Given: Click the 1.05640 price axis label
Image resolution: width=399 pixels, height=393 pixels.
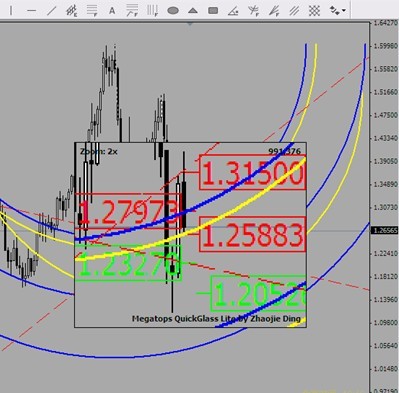Looking at the screenshot, I should (386, 346).
